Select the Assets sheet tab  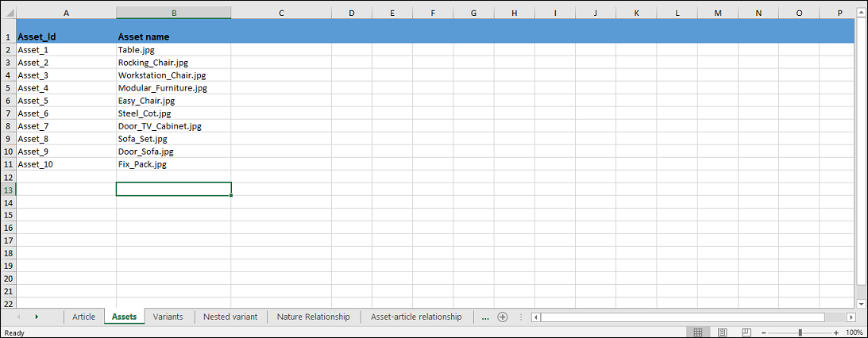(124, 317)
